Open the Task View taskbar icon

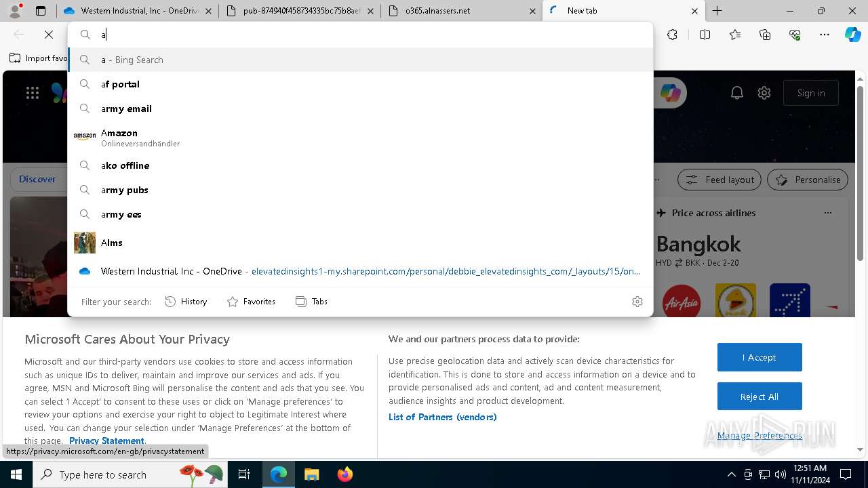pos(244,474)
